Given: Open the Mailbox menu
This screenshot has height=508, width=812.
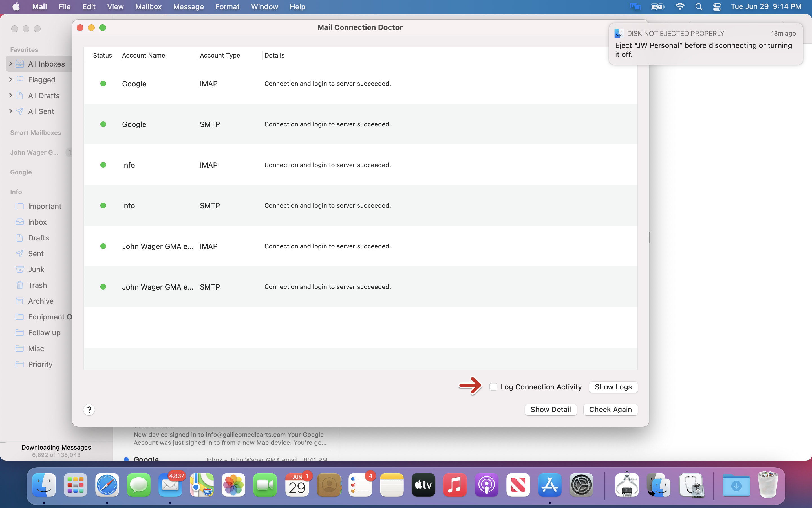Looking at the screenshot, I should [x=148, y=7].
